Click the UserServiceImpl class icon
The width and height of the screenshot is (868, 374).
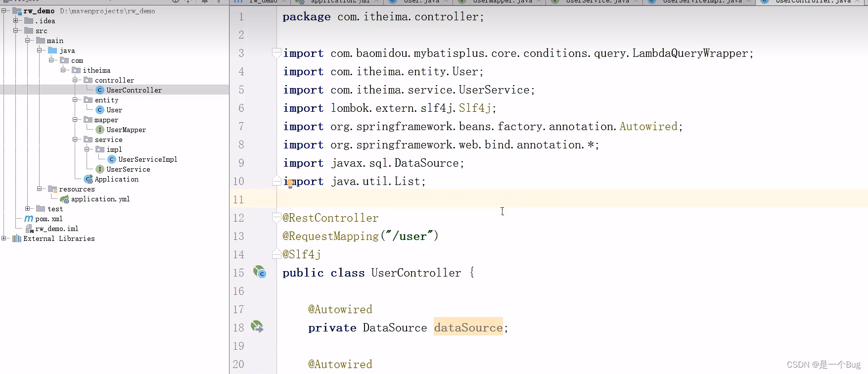[x=112, y=159]
